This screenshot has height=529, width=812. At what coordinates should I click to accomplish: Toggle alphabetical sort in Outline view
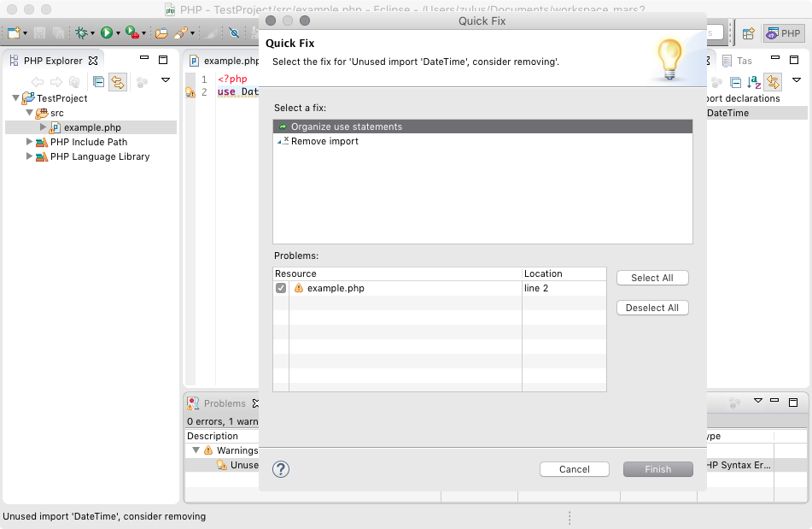pos(754,82)
